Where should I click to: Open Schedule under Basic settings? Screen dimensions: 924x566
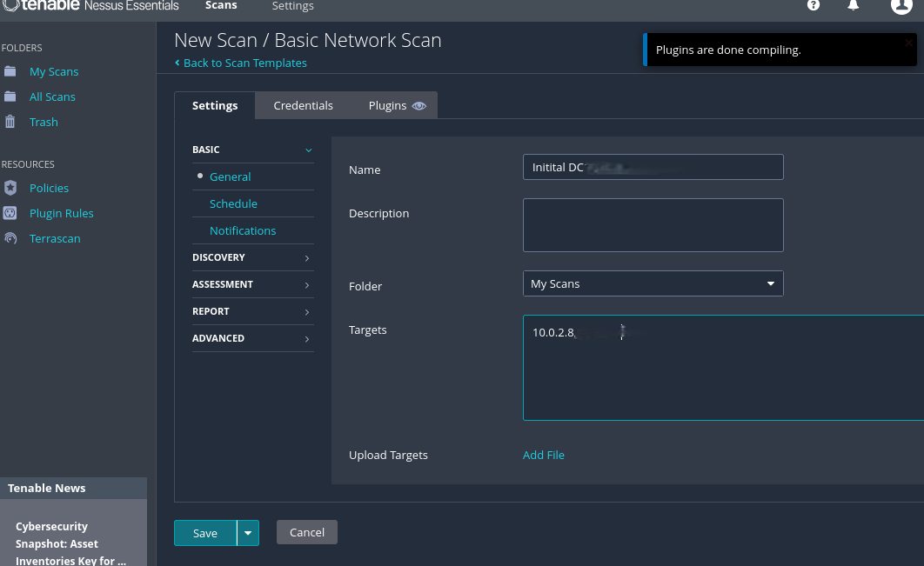[233, 203]
